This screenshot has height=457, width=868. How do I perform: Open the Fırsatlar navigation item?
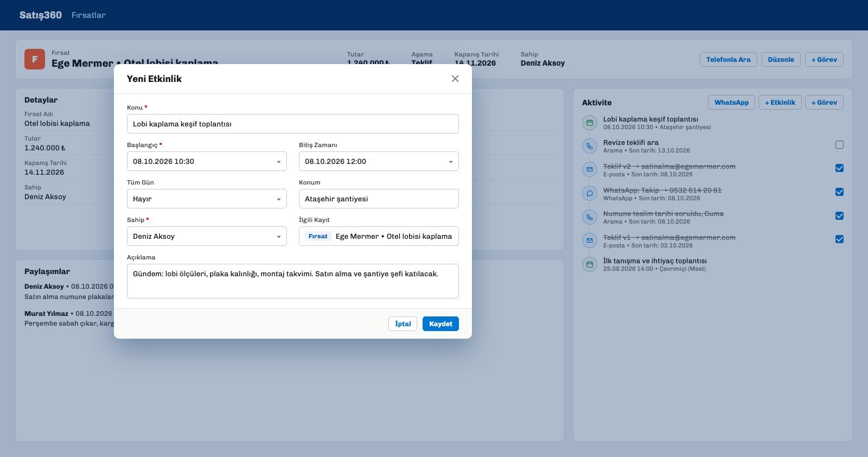[x=88, y=15]
